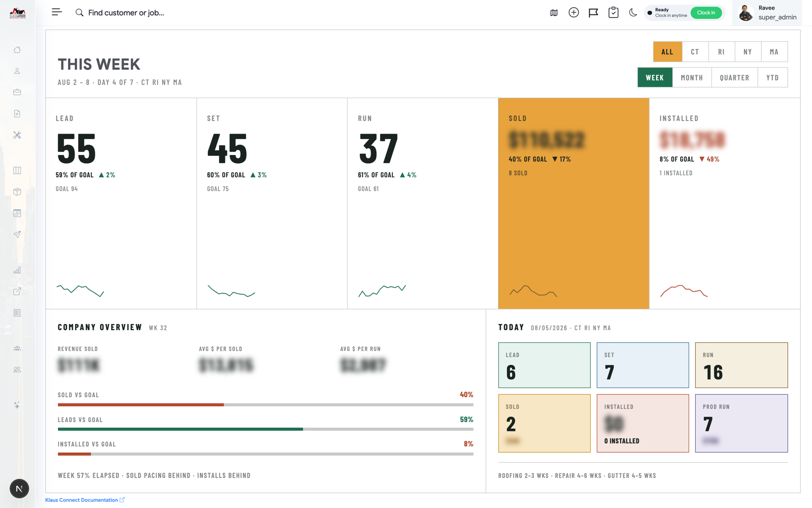Open the flag icon in top bar
The height and width of the screenshot is (508, 812).
pos(593,13)
